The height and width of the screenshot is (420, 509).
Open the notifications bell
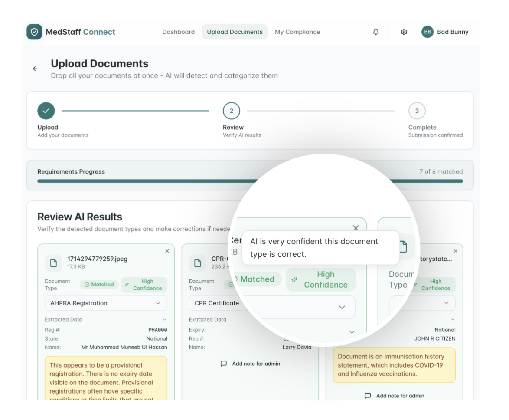pyautogui.click(x=375, y=32)
